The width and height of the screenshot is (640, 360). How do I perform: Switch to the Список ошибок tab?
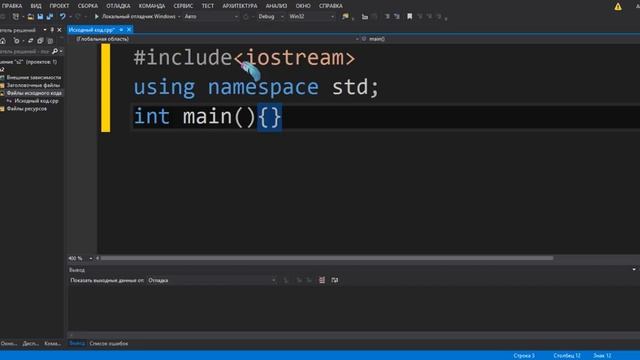(109, 343)
